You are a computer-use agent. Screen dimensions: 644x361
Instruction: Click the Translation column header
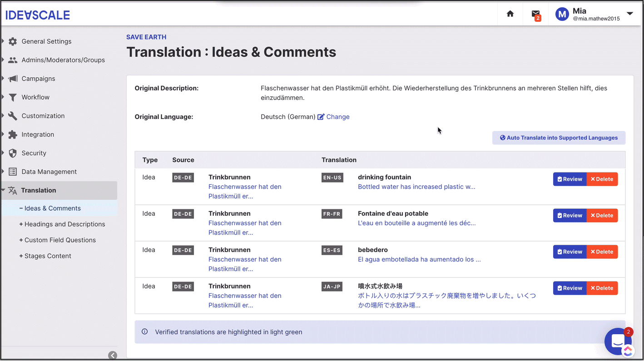(339, 160)
